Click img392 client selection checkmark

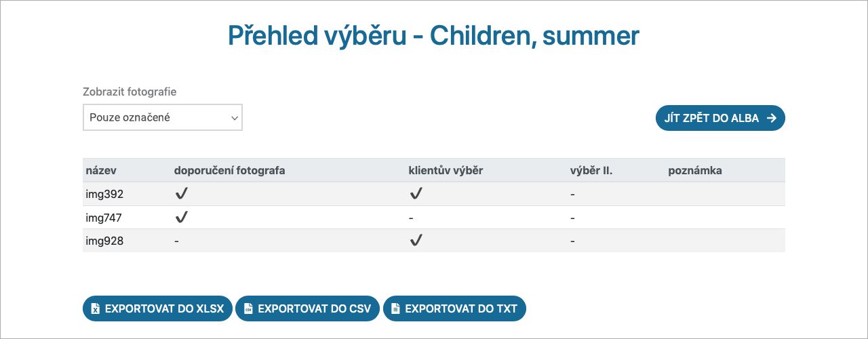(416, 194)
